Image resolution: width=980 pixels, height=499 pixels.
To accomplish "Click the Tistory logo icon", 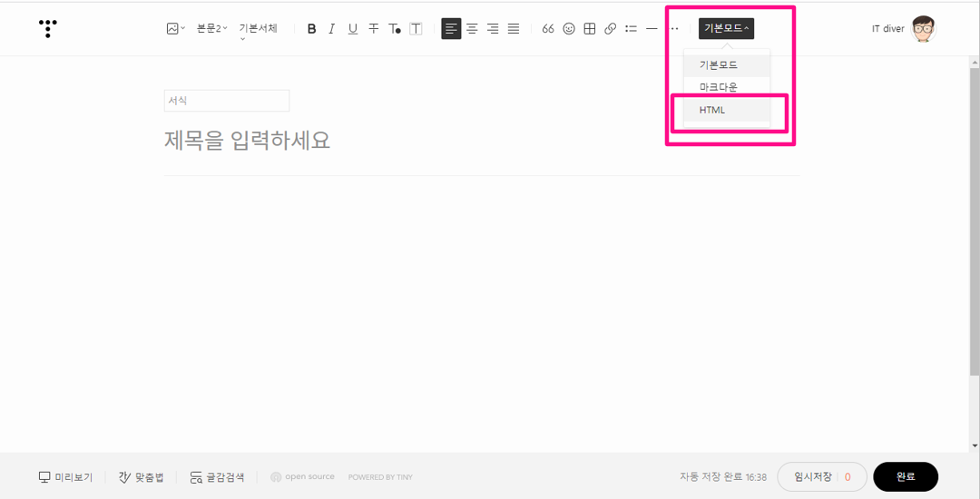I will (x=47, y=29).
